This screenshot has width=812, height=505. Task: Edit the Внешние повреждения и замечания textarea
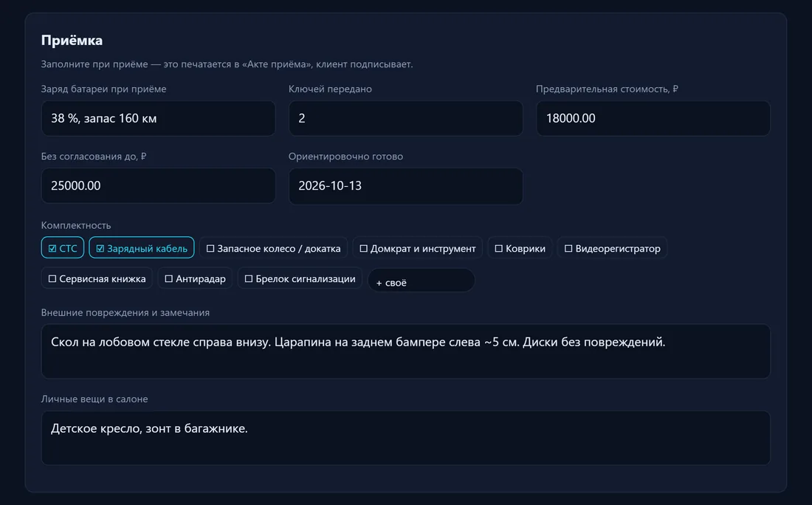(406, 351)
